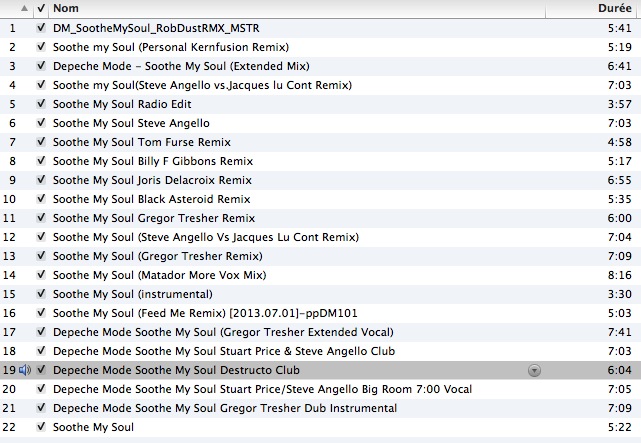Click the checkmark column header
641x443 pixels.
[41, 8]
